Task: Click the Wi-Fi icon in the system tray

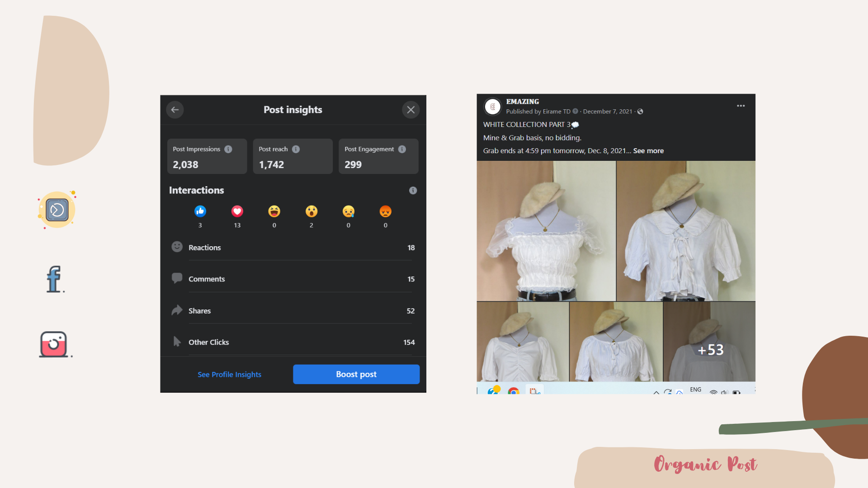Action: point(713,392)
